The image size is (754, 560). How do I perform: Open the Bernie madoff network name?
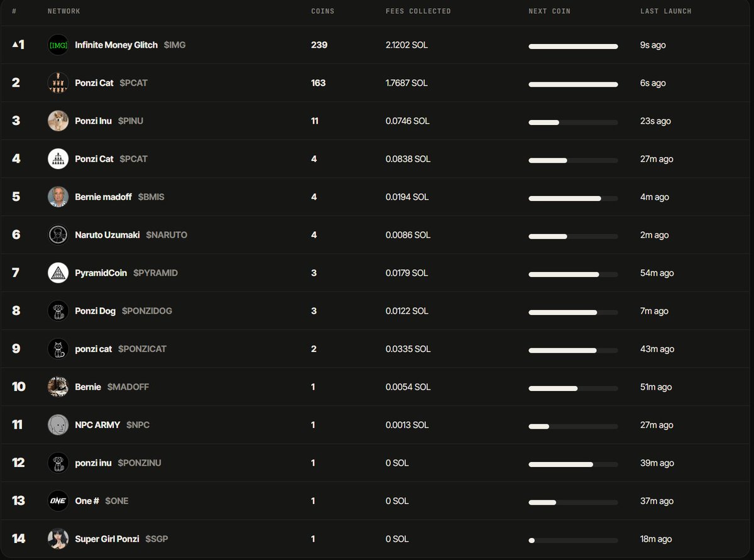[103, 197]
